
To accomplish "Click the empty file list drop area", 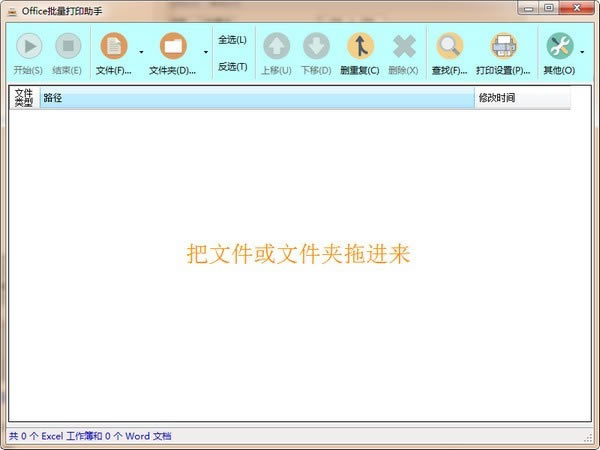I will (x=298, y=300).
